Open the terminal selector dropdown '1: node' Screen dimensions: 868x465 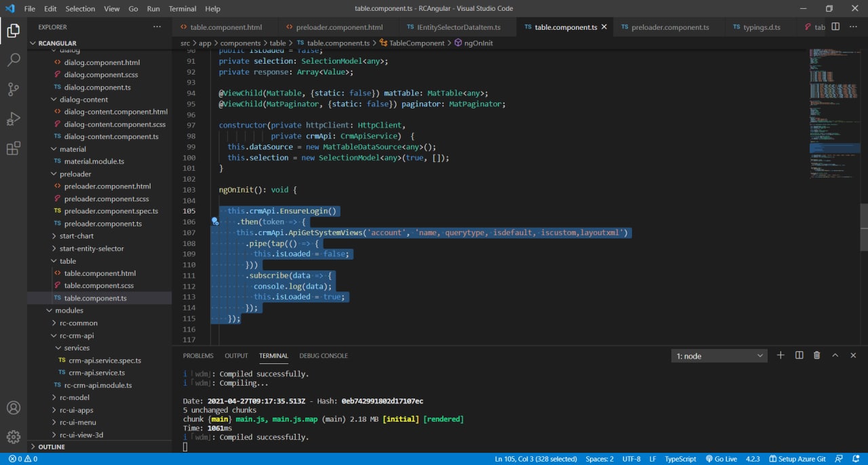[x=719, y=356]
